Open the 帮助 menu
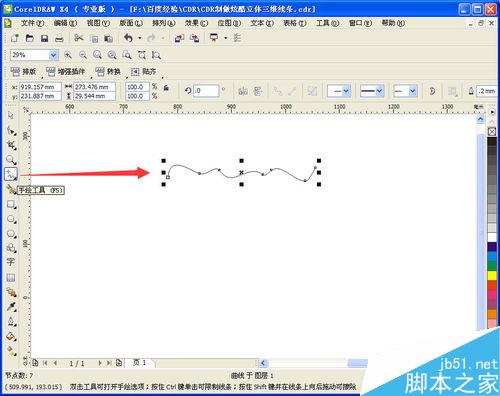The image size is (500, 396). 393,23
